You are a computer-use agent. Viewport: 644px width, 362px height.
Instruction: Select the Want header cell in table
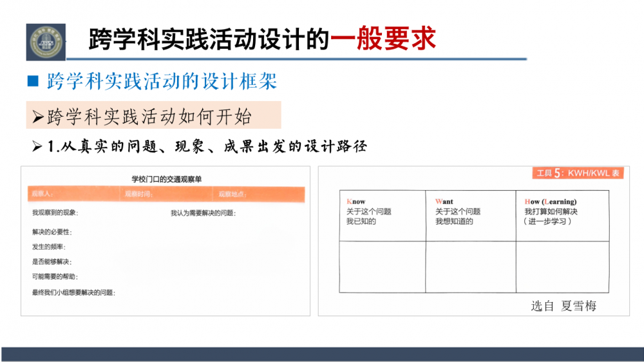pos(470,215)
